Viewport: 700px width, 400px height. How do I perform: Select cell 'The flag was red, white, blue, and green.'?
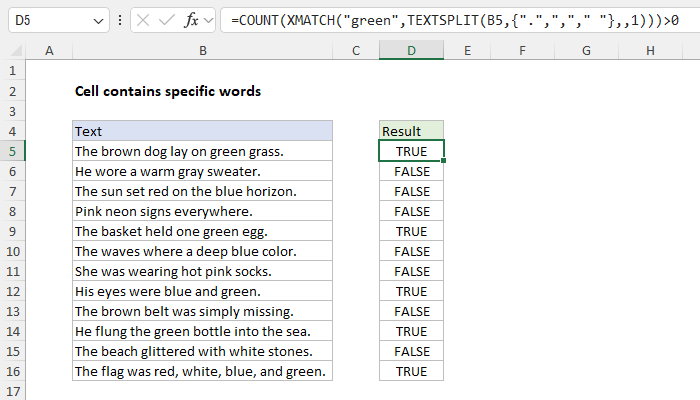click(x=203, y=371)
